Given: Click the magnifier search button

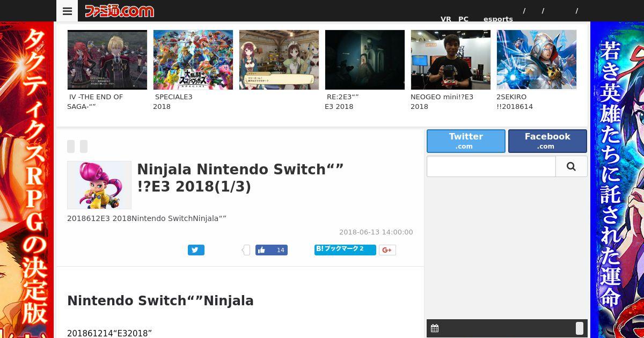Looking at the screenshot, I should pyautogui.click(x=571, y=166).
